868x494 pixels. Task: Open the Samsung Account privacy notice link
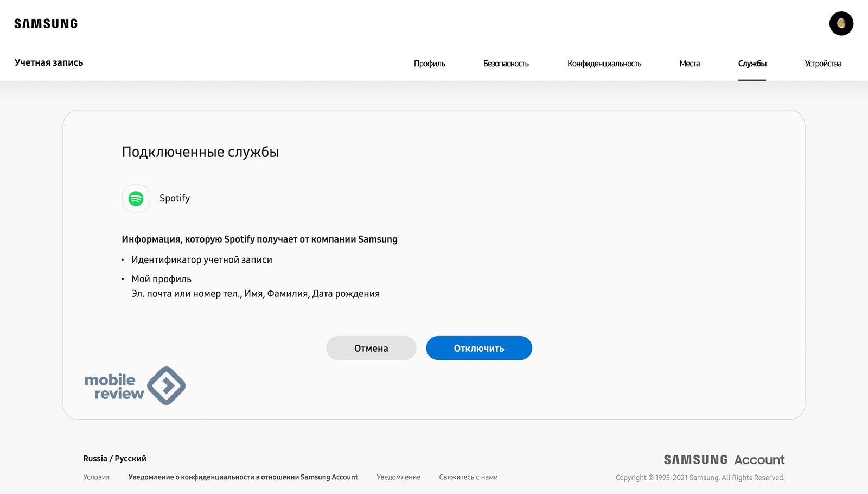(243, 477)
